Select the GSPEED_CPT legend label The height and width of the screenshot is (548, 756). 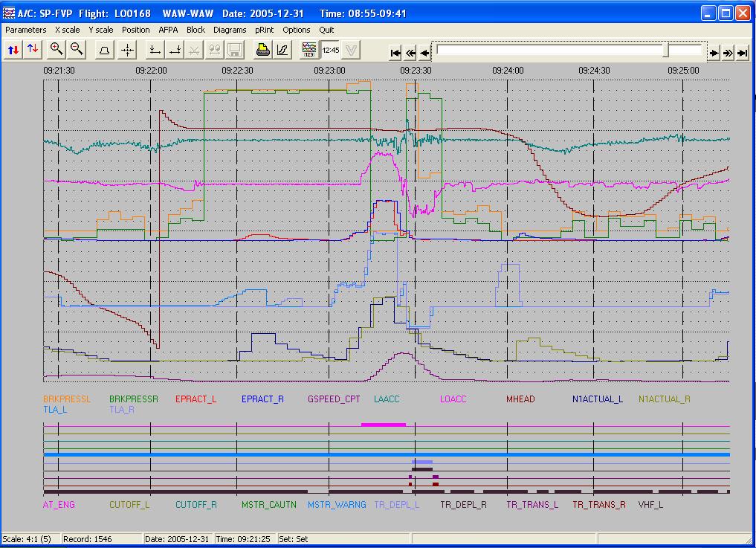[x=334, y=399]
